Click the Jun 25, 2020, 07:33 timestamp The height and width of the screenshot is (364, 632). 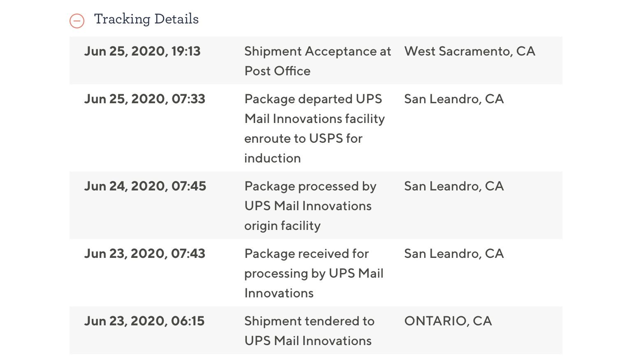pyautogui.click(x=144, y=99)
